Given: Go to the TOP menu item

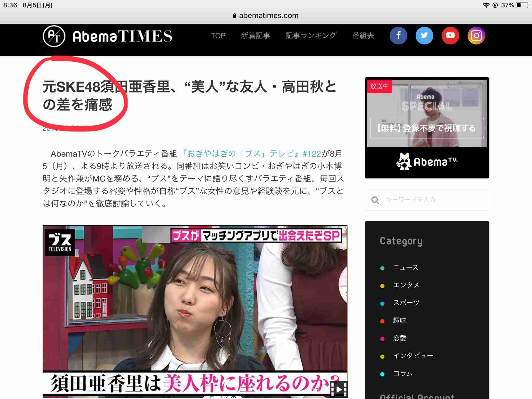Looking at the screenshot, I should 218,36.
